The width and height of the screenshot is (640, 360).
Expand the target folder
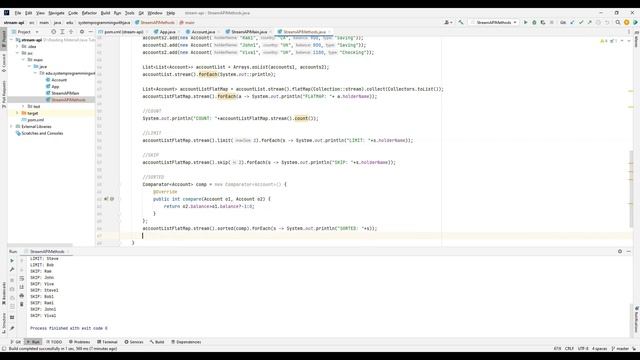click(x=18, y=113)
